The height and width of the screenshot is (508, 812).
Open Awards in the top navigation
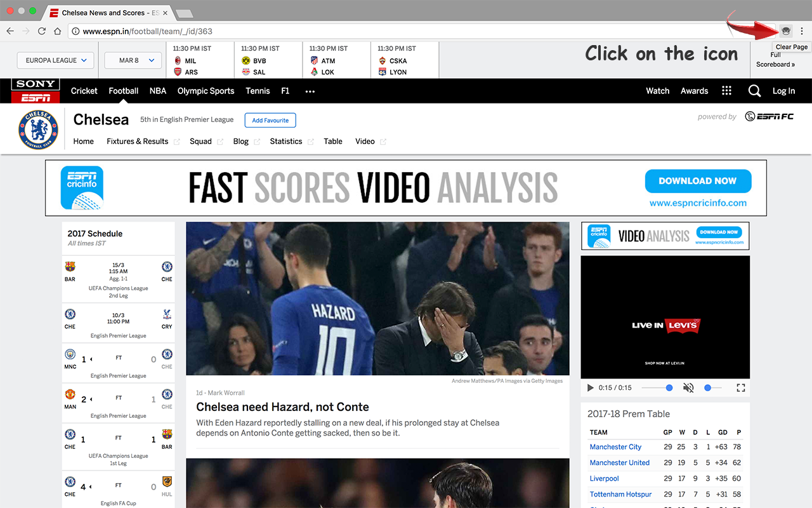point(694,91)
